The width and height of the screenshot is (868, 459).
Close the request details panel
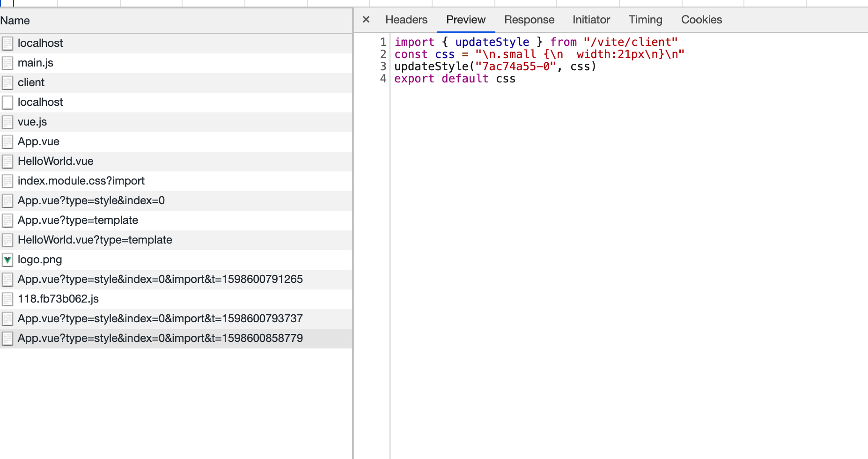(x=366, y=20)
